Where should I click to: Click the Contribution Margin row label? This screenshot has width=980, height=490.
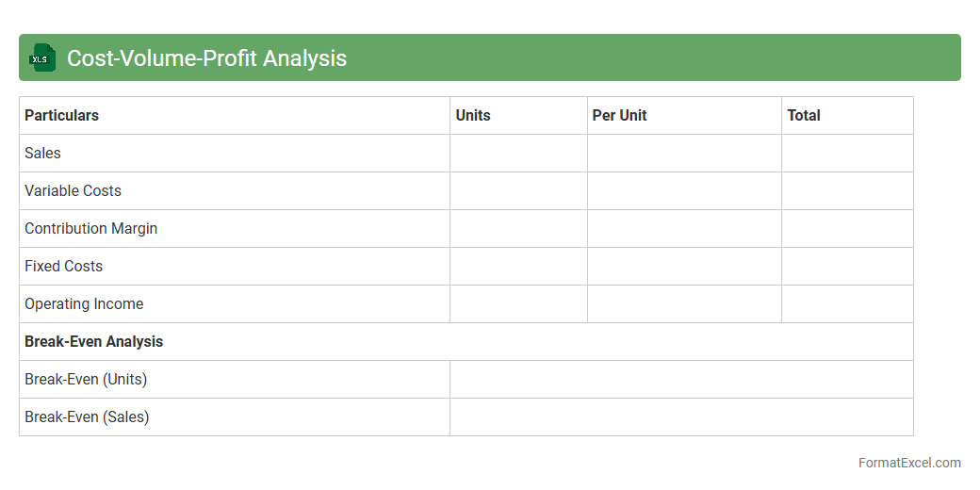click(91, 228)
